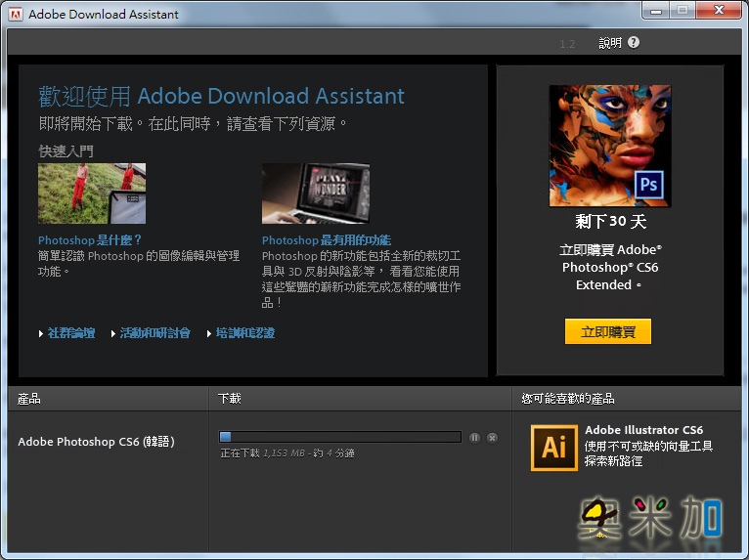Open the red dress field photo thumbnail
Screen dimensions: 749x560
pos(92,194)
